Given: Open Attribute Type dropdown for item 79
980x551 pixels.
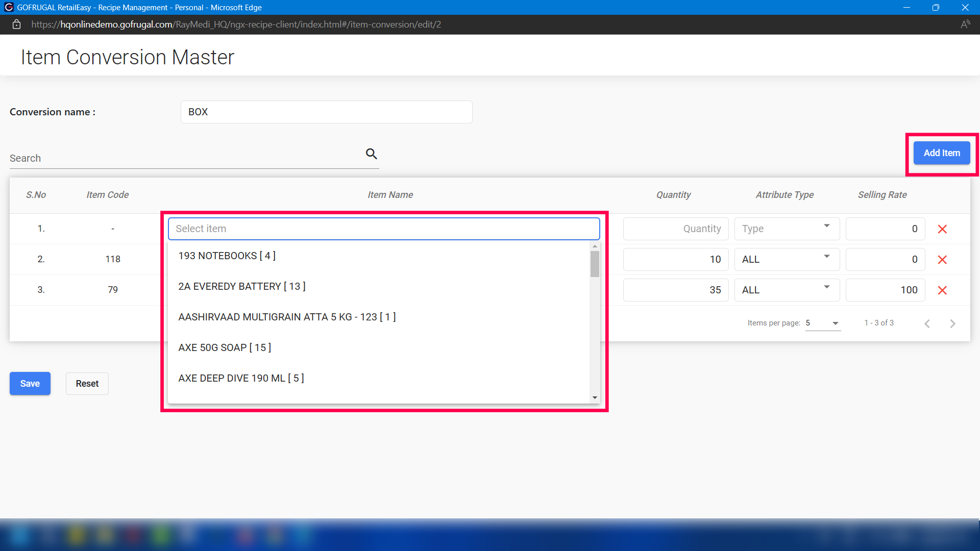Looking at the screenshot, I should (x=787, y=290).
